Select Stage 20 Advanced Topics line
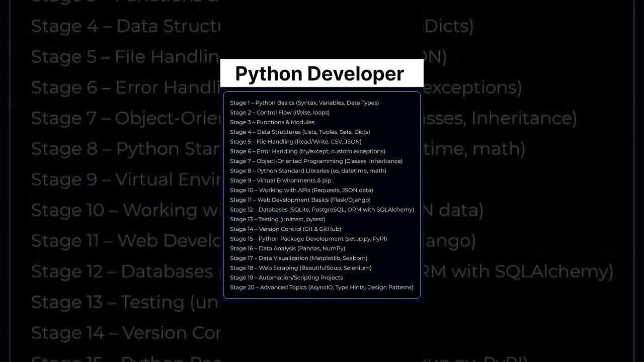Viewport: 644px width, 362px height. 321,288
